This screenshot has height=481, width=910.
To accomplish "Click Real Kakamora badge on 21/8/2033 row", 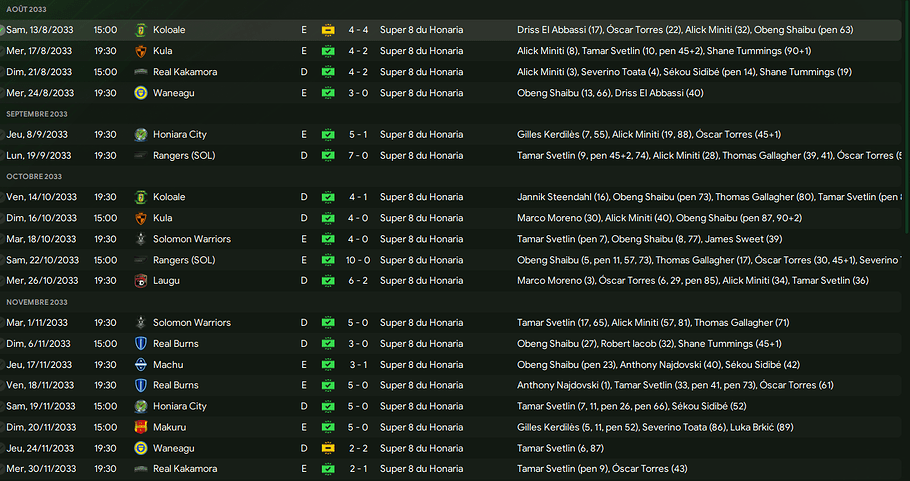I will [141, 72].
